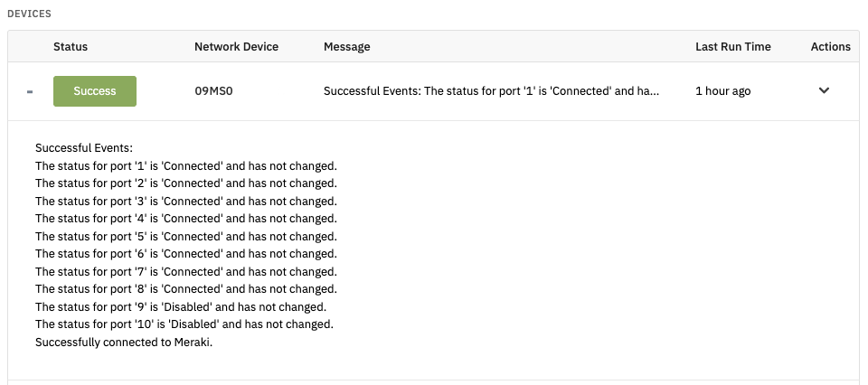Select the port '9' Disabled status line
The image size is (868, 385).
(x=181, y=306)
